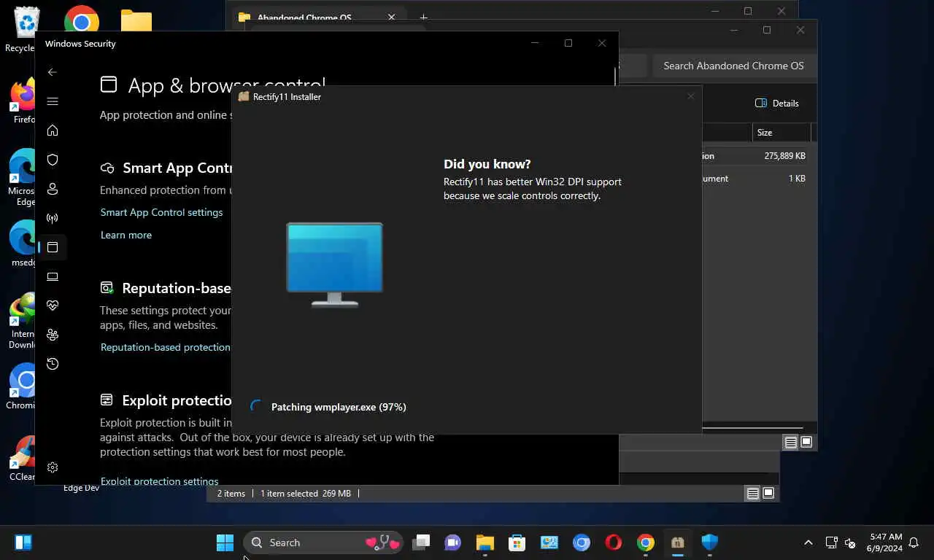Open Exploit protection settings link
This screenshot has width=934, height=560.
coord(159,481)
